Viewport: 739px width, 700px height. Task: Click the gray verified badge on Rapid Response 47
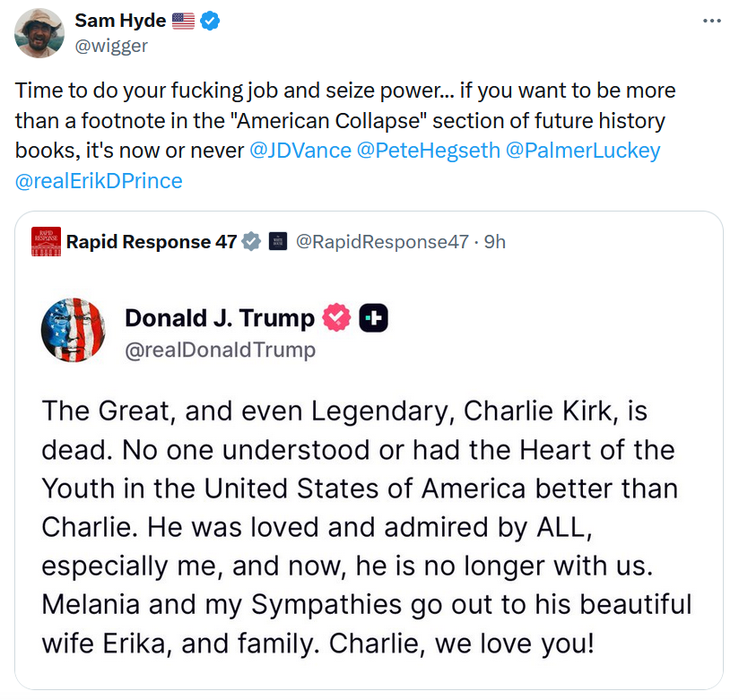(252, 241)
